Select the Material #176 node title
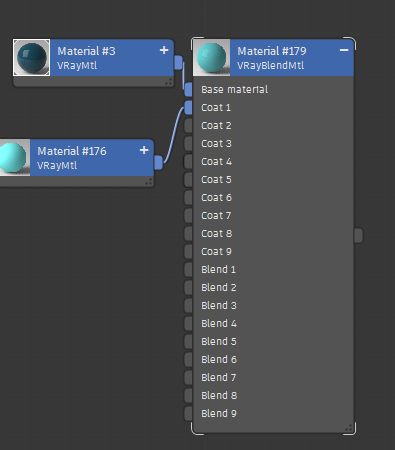 [72, 151]
